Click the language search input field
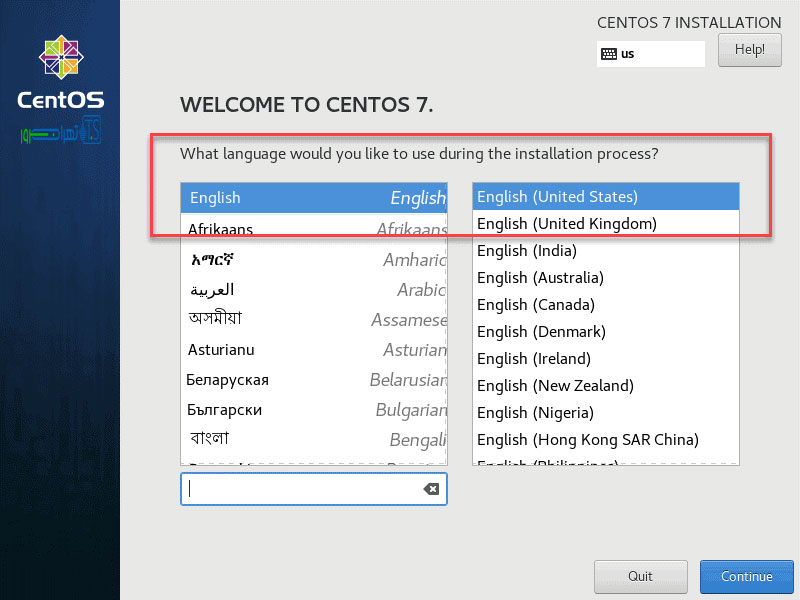The height and width of the screenshot is (600, 800). click(x=300, y=489)
